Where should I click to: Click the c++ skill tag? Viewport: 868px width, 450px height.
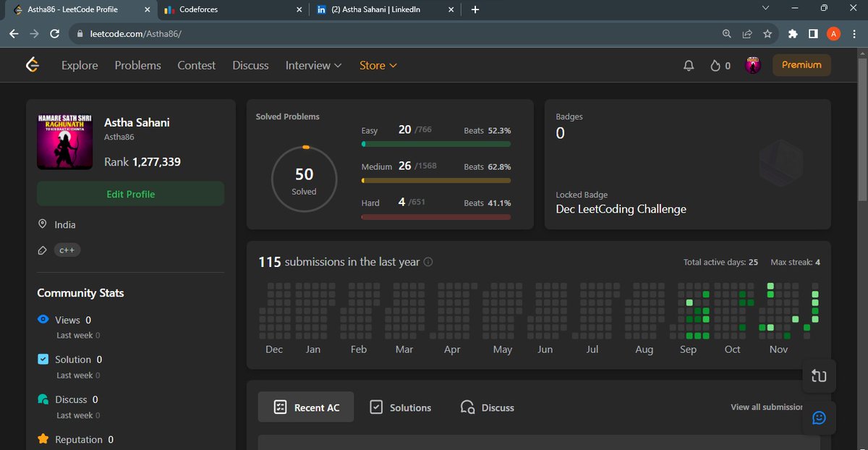coord(67,250)
